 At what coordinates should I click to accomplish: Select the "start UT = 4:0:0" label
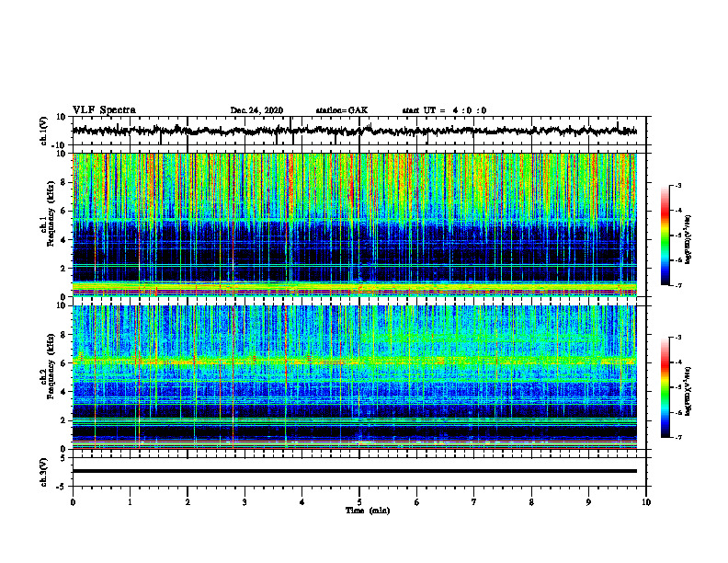click(x=444, y=110)
